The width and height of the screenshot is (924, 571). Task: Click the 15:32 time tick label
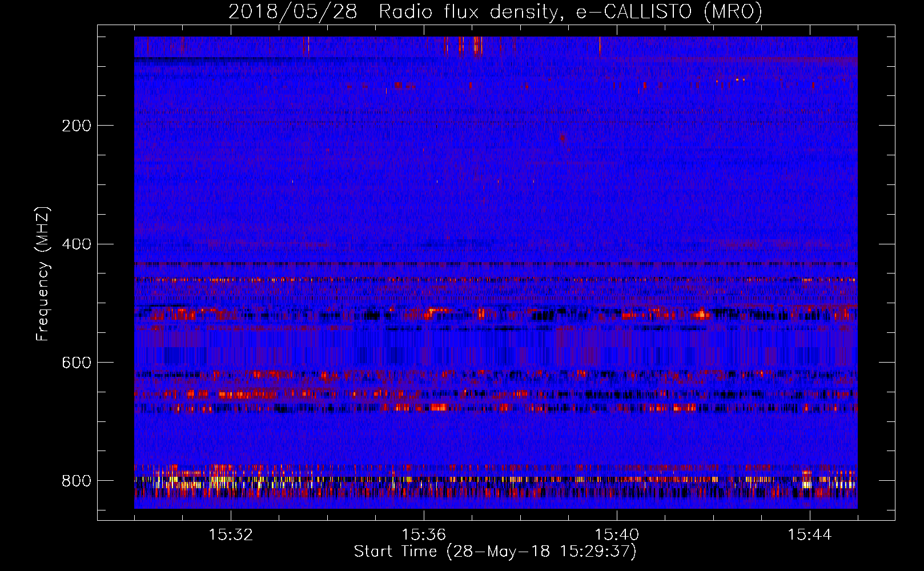231,535
